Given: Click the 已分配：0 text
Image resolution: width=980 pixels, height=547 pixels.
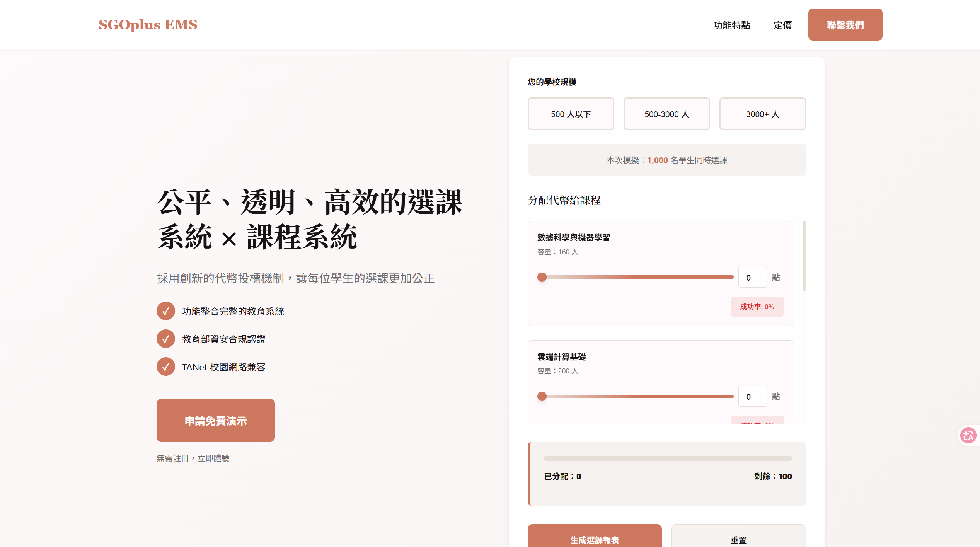Looking at the screenshot, I should pyautogui.click(x=562, y=477).
